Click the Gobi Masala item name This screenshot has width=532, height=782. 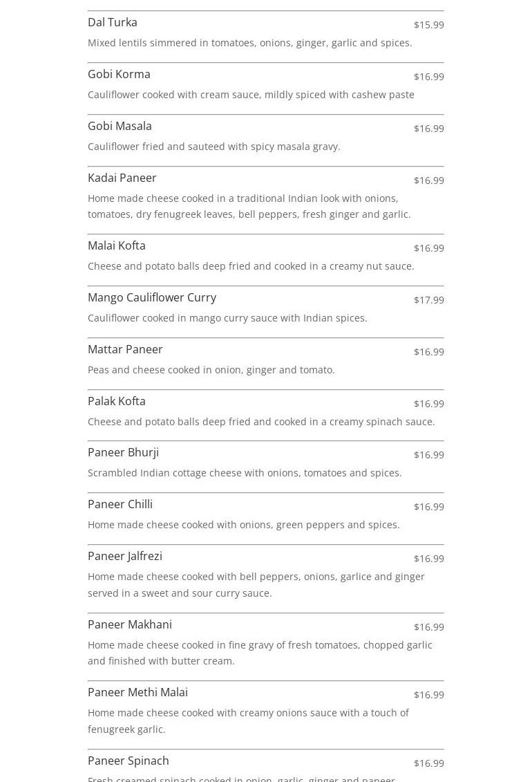point(120,127)
